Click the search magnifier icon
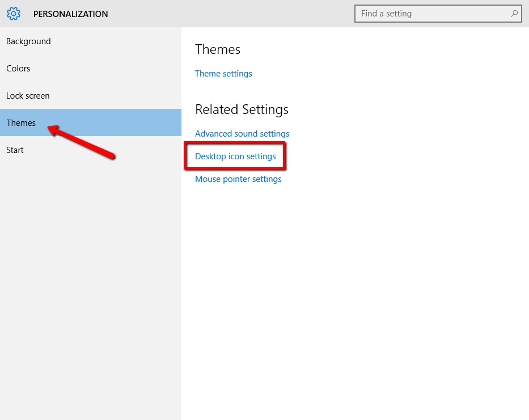The width and height of the screenshot is (529, 420). click(x=514, y=14)
